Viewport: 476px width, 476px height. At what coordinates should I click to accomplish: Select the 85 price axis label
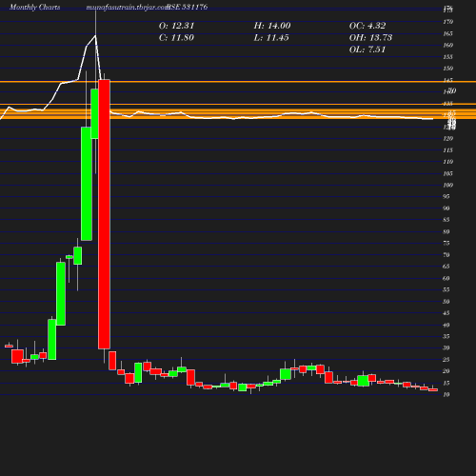point(446,220)
